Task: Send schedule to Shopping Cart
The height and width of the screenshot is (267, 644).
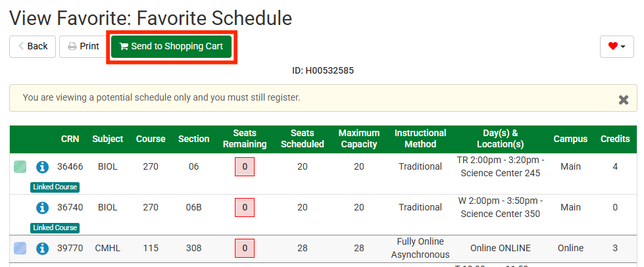Action: [171, 47]
